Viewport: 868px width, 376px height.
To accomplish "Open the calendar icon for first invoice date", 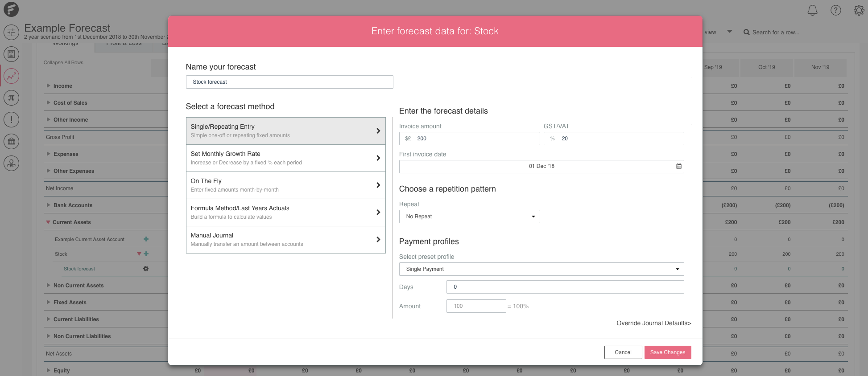I will (x=678, y=166).
